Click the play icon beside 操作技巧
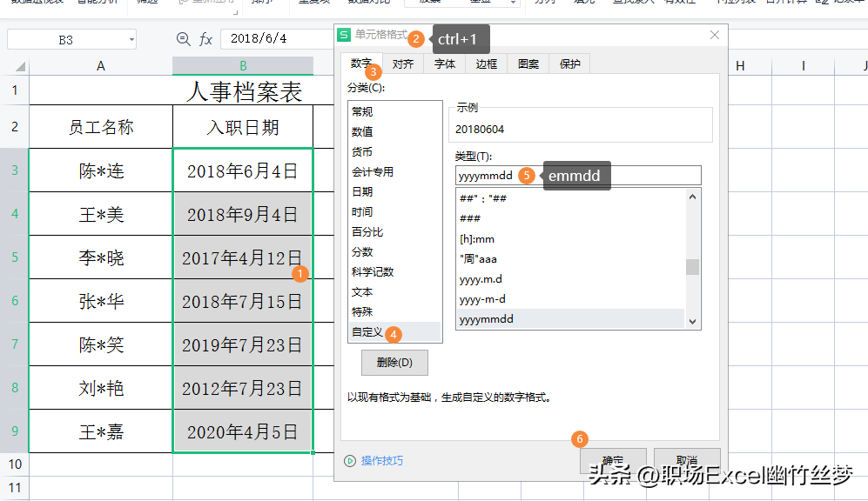Screen dimensions: 868x501 point(350,461)
